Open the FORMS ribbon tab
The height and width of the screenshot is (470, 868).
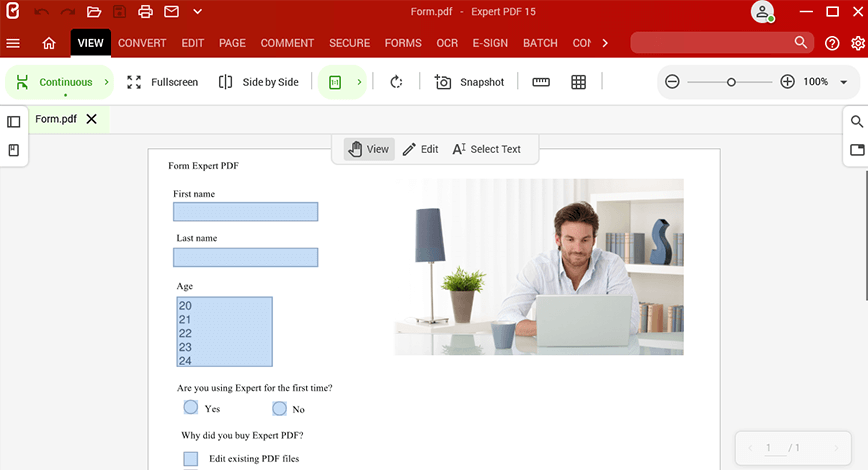[x=403, y=43]
